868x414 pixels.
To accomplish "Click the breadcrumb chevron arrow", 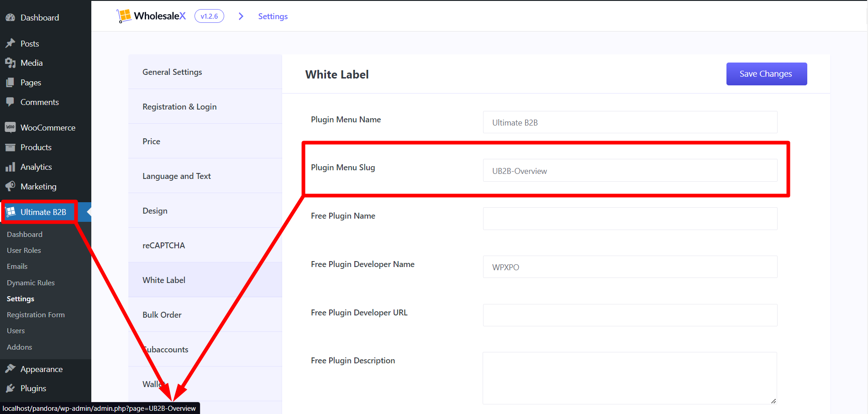I will pyautogui.click(x=241, y=16).
